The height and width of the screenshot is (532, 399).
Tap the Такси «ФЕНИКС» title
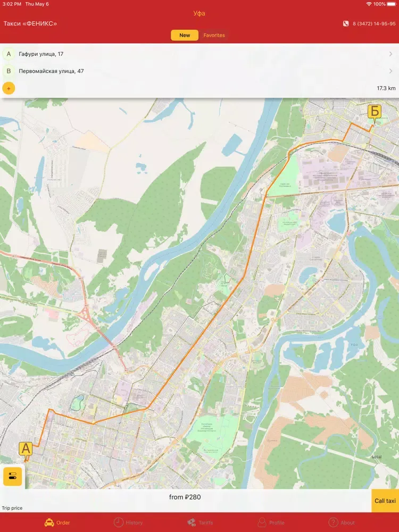click(30, 24)
